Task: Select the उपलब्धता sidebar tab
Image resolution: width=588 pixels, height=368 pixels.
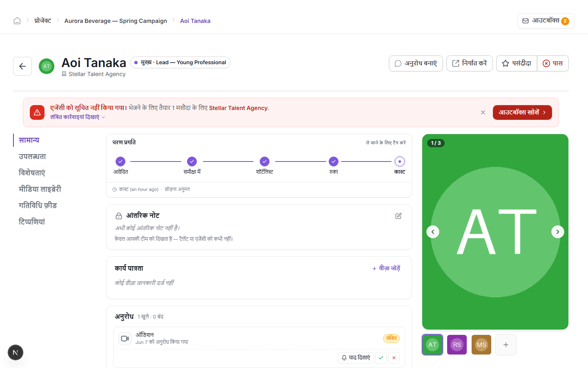Action: tap(32, 157)
